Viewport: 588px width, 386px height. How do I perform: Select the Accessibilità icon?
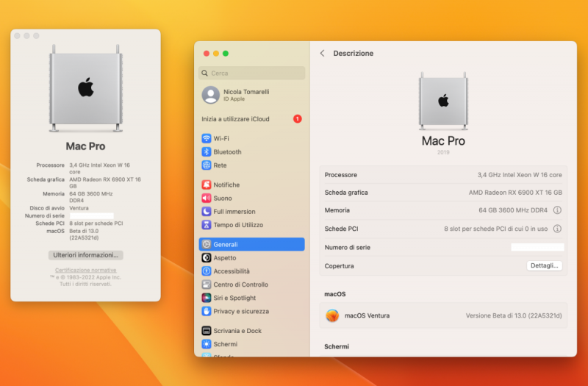click(x=207, y=271)
